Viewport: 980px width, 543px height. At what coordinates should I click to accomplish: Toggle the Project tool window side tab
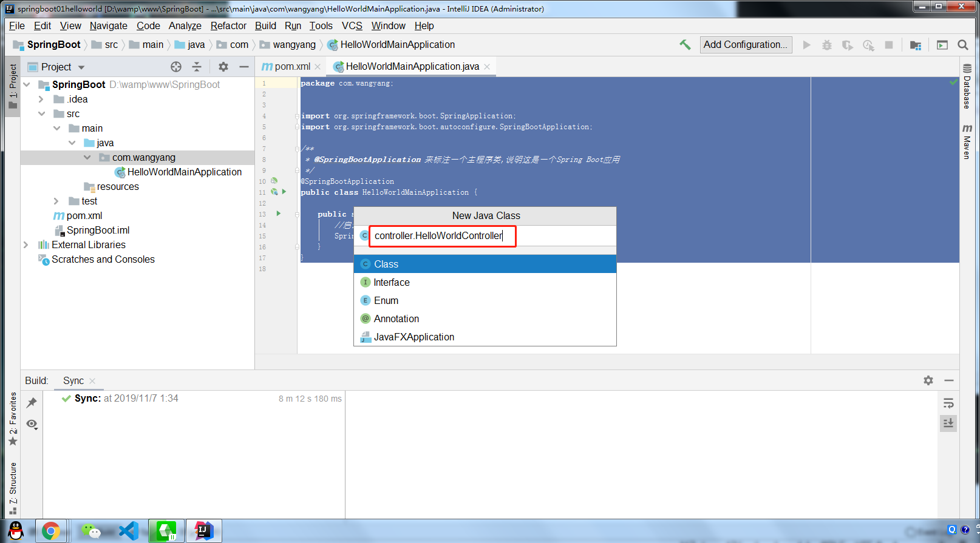pos(13,86)
